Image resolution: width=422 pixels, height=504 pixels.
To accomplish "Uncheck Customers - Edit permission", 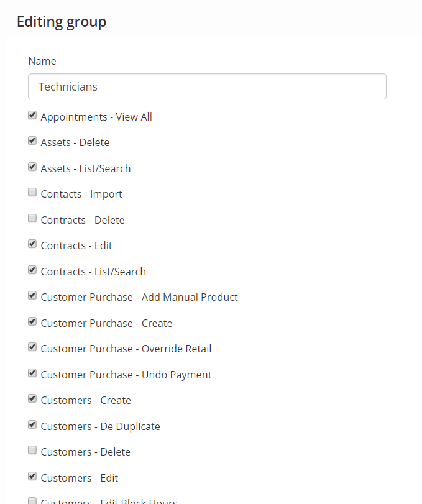I will [x=32, y=477].
